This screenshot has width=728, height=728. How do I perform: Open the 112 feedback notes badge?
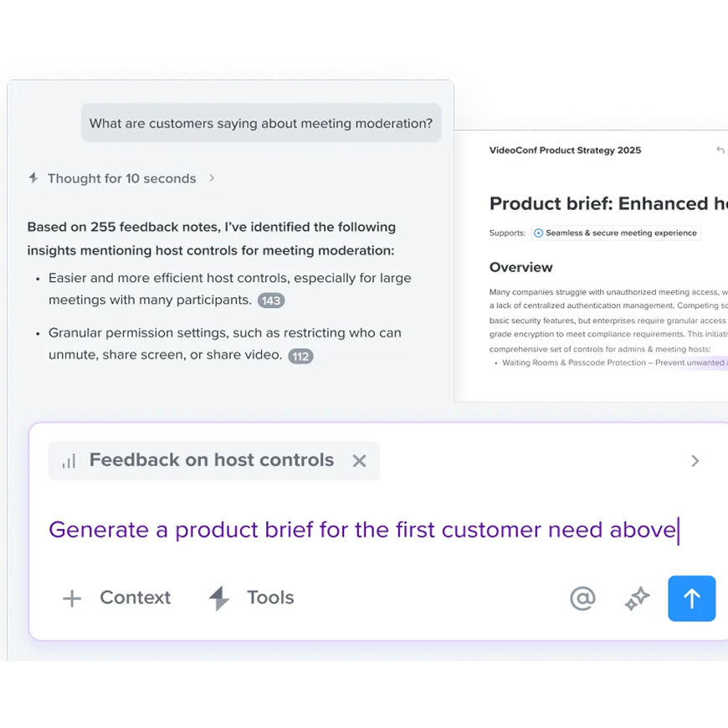pyautogui.click(x=300, y=356)
